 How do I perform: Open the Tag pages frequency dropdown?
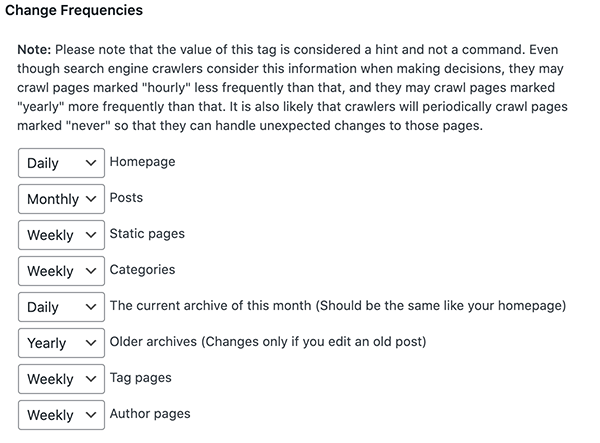pyautogui.click(x=61, y=379)
